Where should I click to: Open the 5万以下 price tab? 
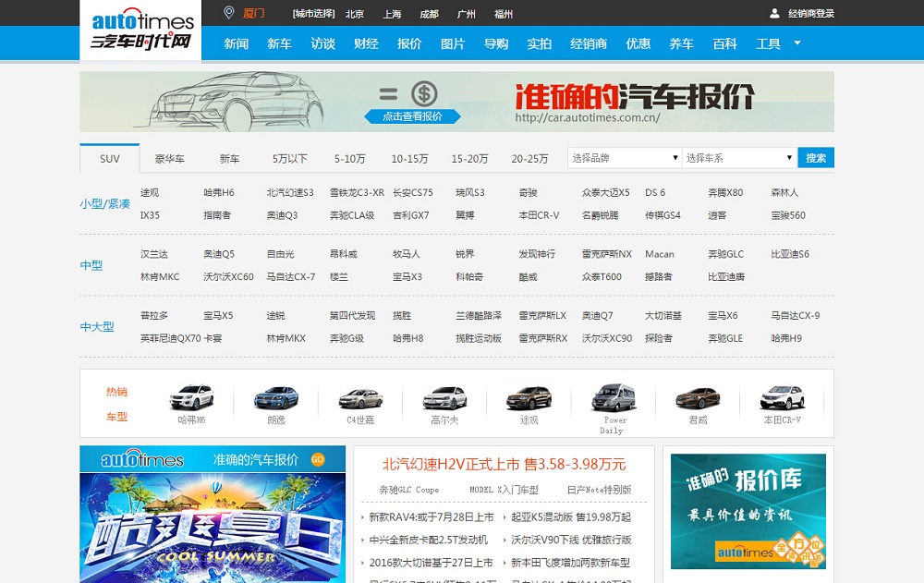(x=290, y=159)
